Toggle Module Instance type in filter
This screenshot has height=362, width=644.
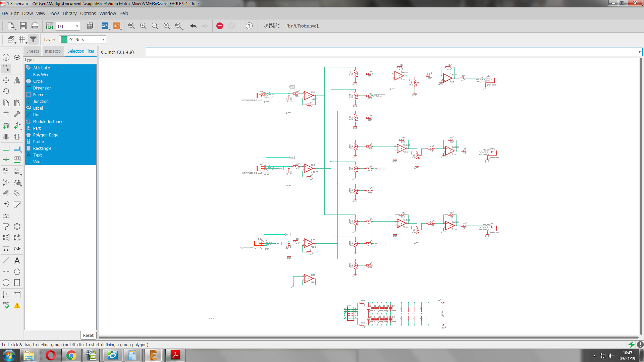pos(60,121)
